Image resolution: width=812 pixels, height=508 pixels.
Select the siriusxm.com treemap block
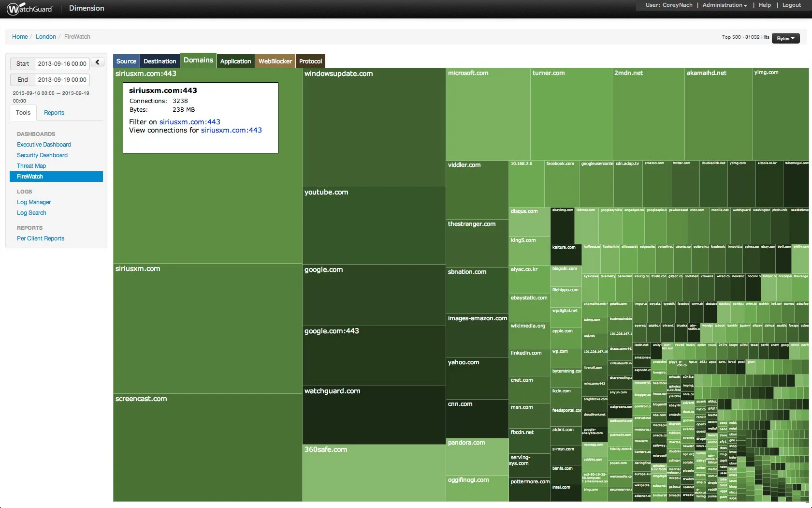[x=208, y=329]
